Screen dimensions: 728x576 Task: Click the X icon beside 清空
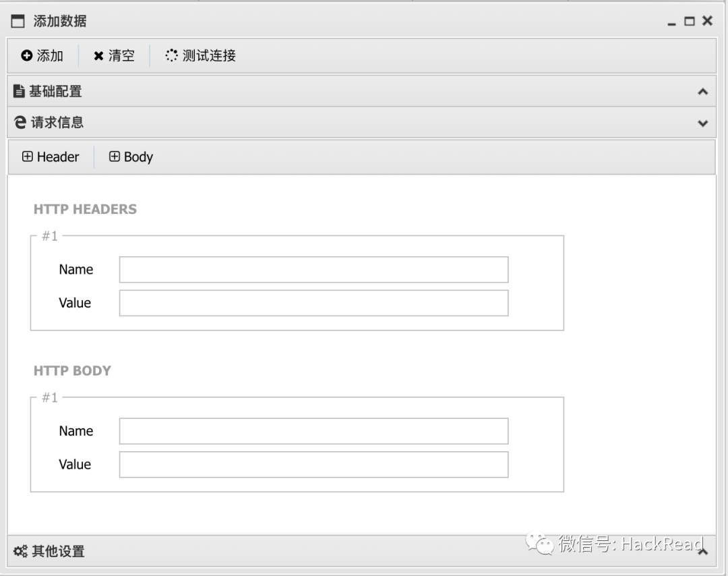tap(98, 56)
